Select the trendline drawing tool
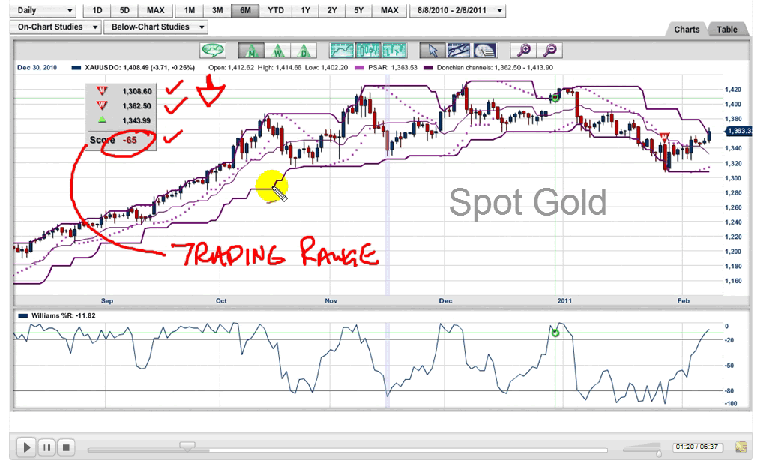Screen dimensions: 759x465 [458, 50]
